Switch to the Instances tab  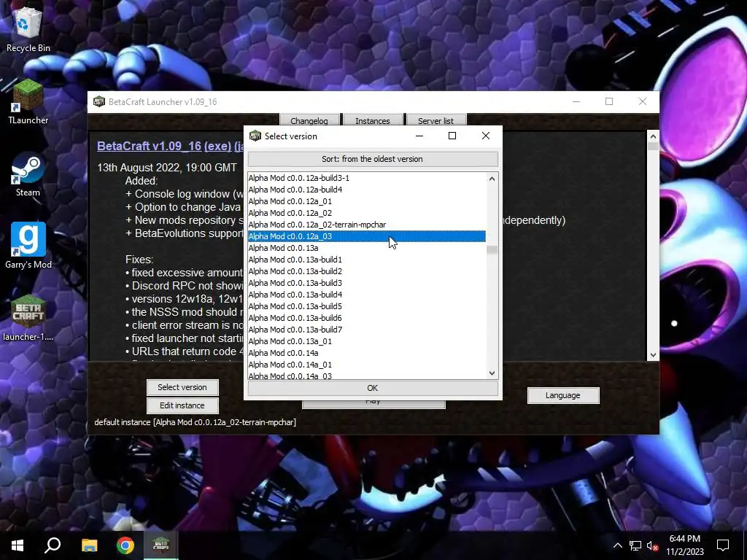[x=373, y=120]
